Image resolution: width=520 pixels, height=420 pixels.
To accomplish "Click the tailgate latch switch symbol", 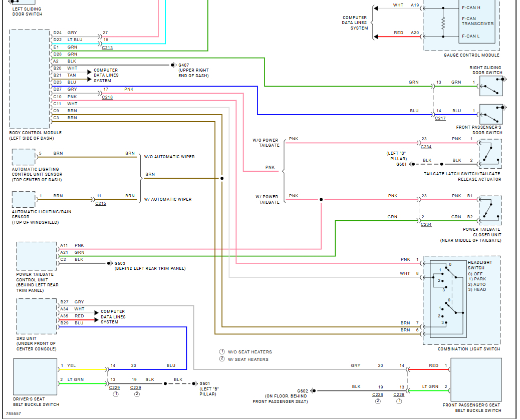I will pos(490,154).
